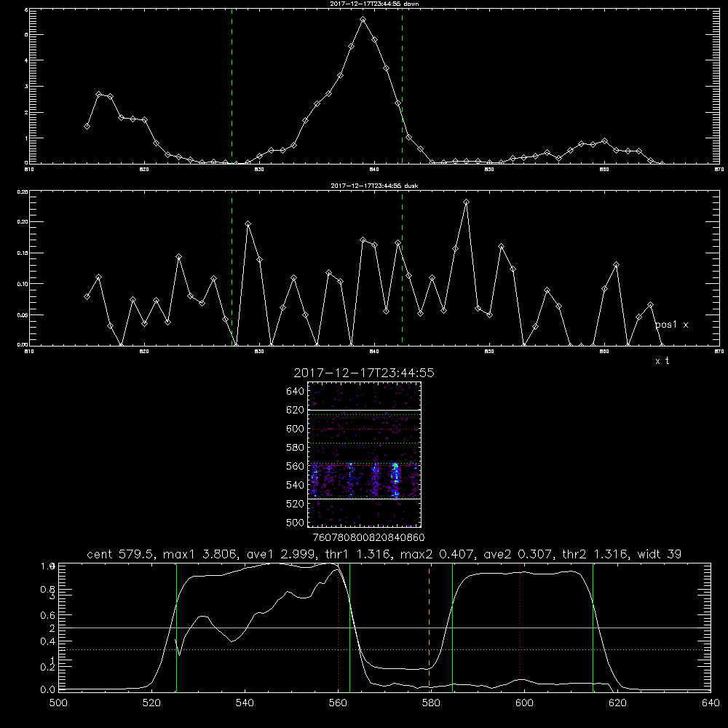The width and height of the screenshot is (728, 728).
Task: Click the red dotted line at 560 in the bottom plot
Action: coord(338,627)
